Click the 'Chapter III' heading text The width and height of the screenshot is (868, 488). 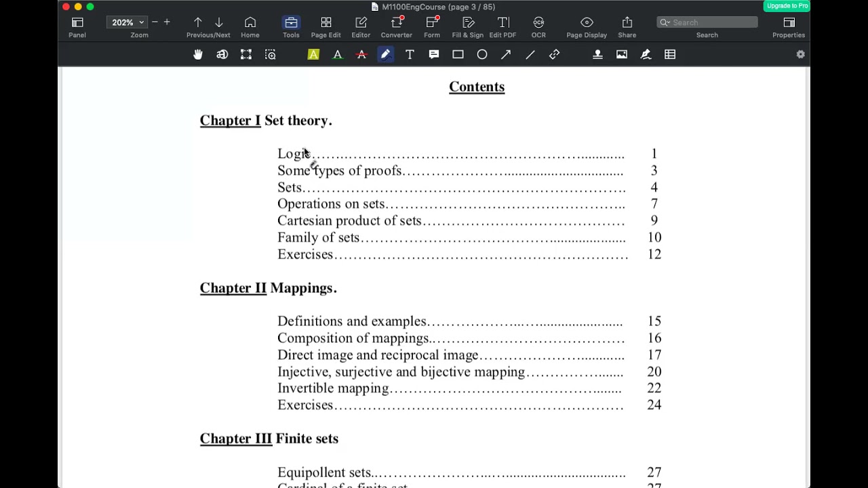(x=236, y=439)
